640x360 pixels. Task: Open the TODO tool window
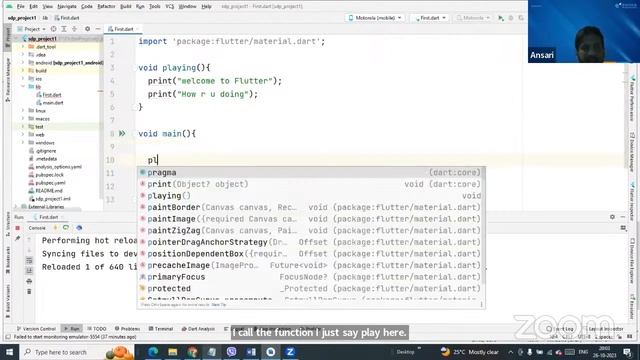tap(97, 329)
